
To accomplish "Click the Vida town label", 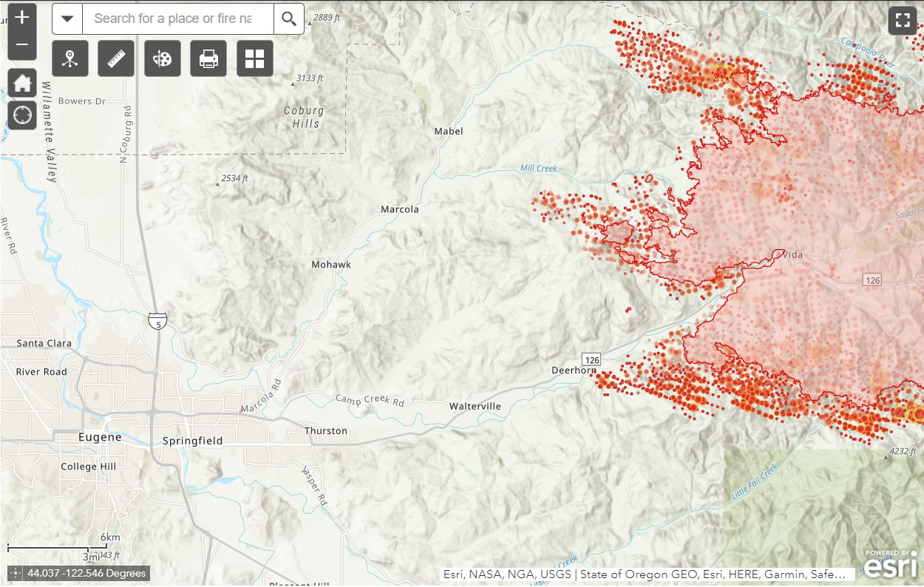I will click(x=792, y=254).
